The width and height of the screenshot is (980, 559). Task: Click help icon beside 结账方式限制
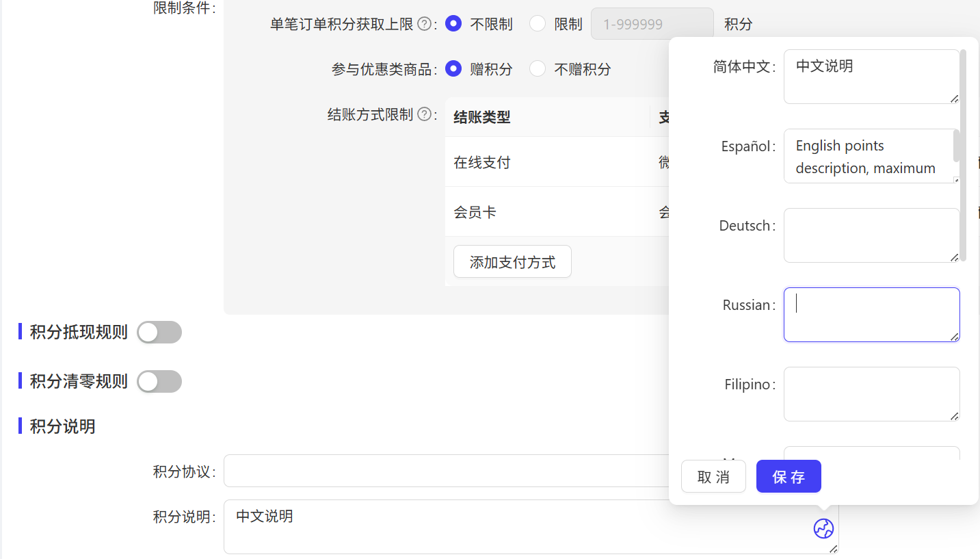[424, 114]
